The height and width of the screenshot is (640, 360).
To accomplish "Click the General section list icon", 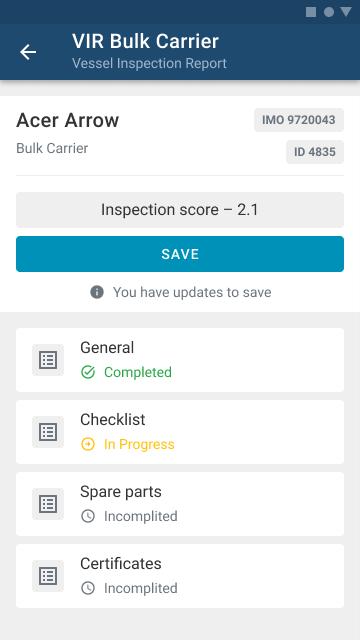I will pyautogui.click(x=48, y=360).
